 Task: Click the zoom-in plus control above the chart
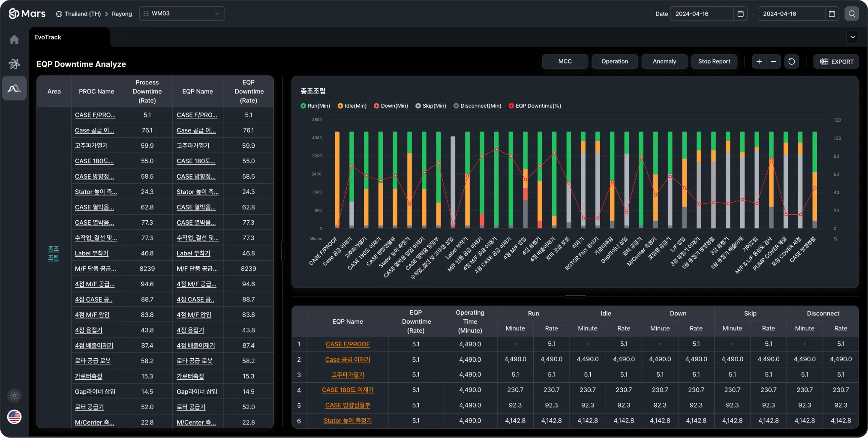tap(758, 61)
